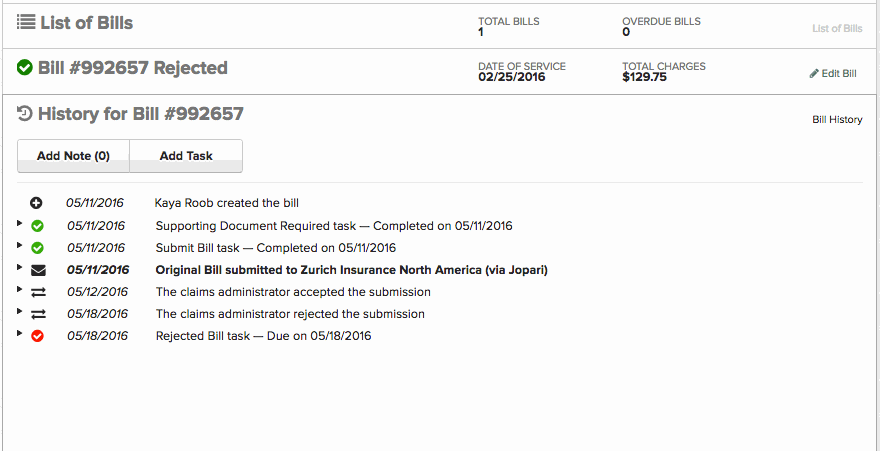Viewport: 880px width, 451px height.
Task: Click the list icon beside List of Bills
Action: click(x=26, y=22)
